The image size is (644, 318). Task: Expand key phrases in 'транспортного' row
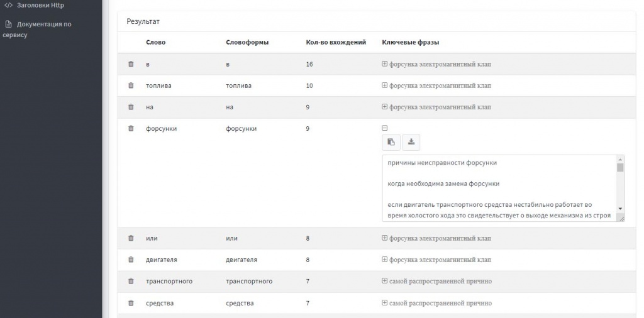[x=385, y=281]
